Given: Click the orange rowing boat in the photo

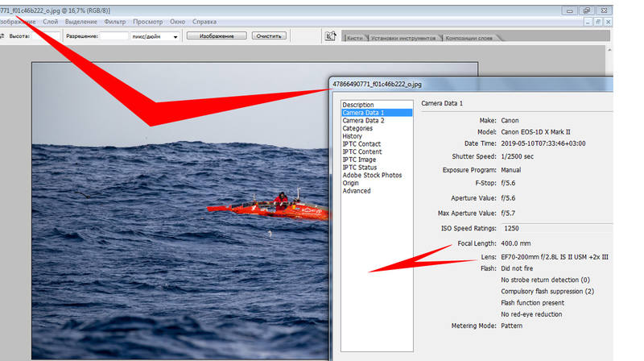Looking at the screenshot, I should (x=269, y=207).
